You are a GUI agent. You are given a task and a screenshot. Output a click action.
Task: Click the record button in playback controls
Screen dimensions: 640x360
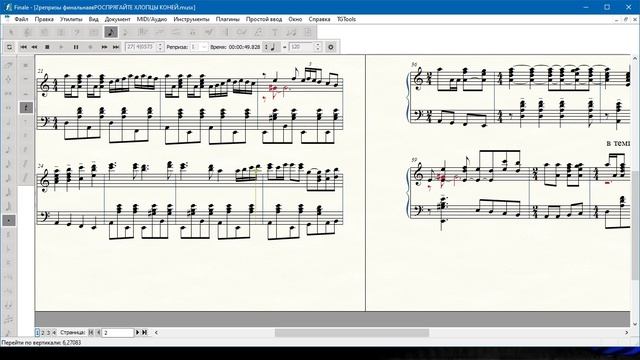90,47
